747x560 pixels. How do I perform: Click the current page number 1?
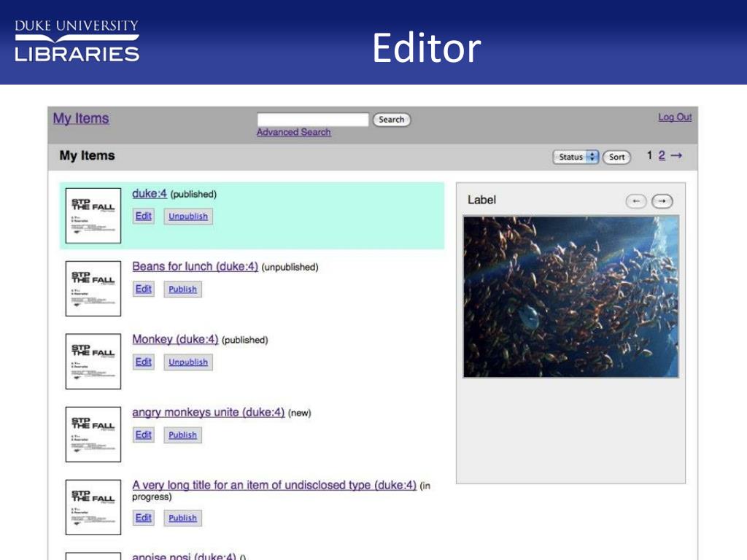tap(649, 155)
